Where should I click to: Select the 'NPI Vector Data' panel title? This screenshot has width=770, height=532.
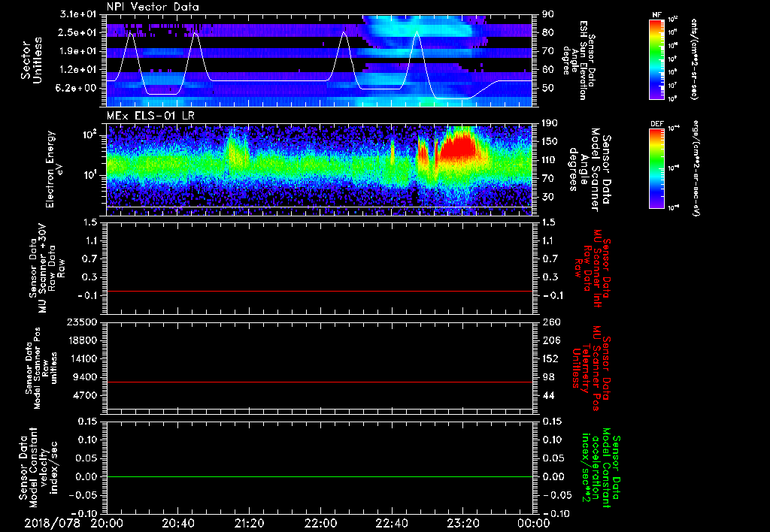coord(153,7)
